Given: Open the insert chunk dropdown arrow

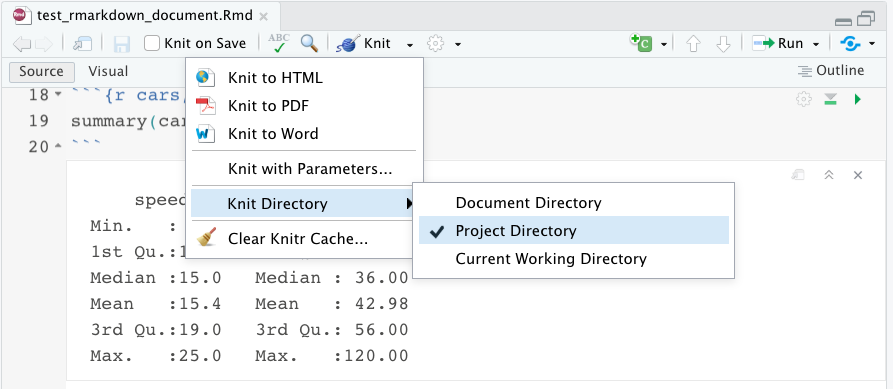Looking at the screenshot, I should (x=663, y=44).
